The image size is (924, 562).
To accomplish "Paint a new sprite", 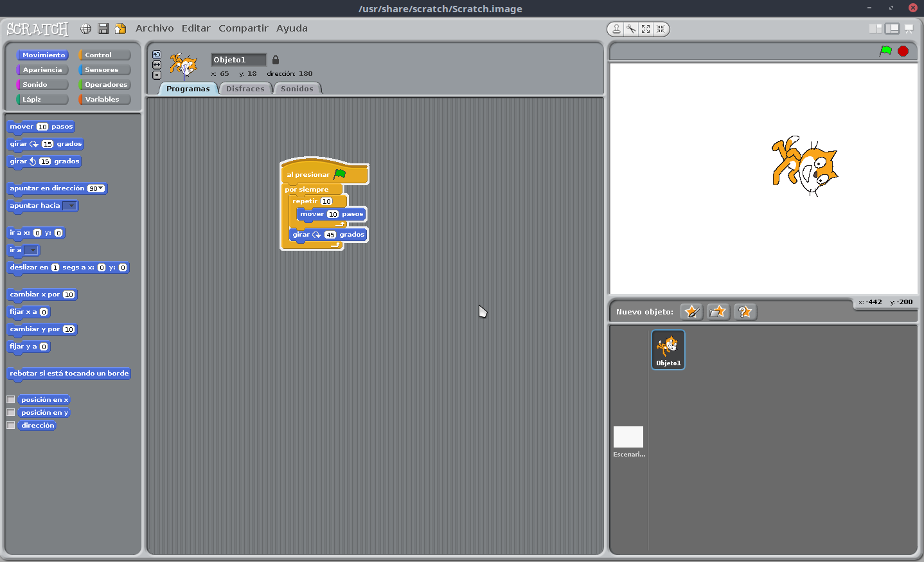I will pyautogui.click(x=691, y=312).
